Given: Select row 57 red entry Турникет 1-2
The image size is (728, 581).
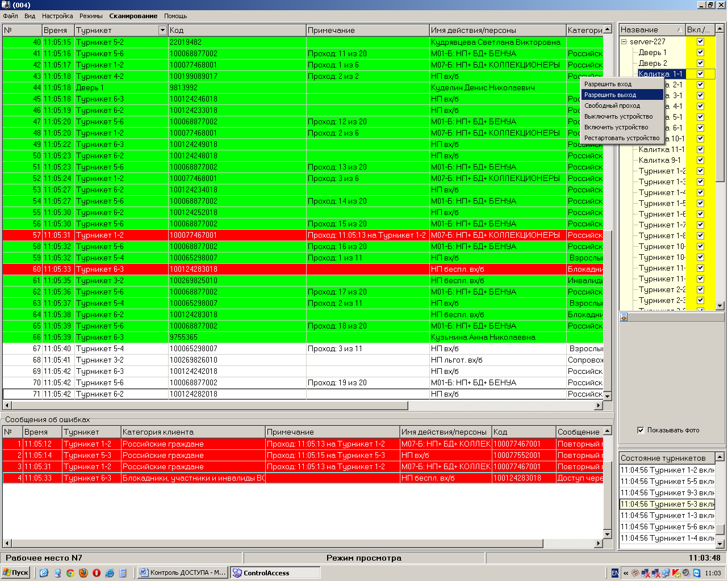Looking at the screenshot, I should (x=303, y=235).
